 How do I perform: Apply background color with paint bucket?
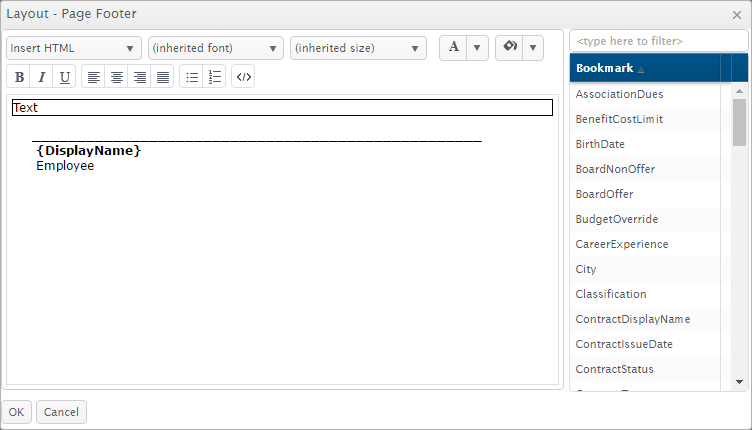click(510, 48)
